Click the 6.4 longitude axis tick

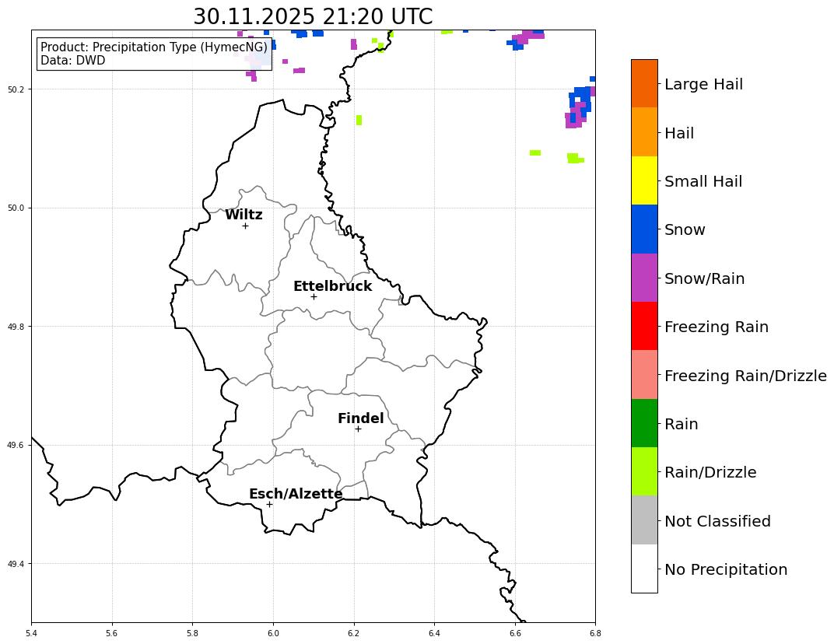[x=434, y=633]
